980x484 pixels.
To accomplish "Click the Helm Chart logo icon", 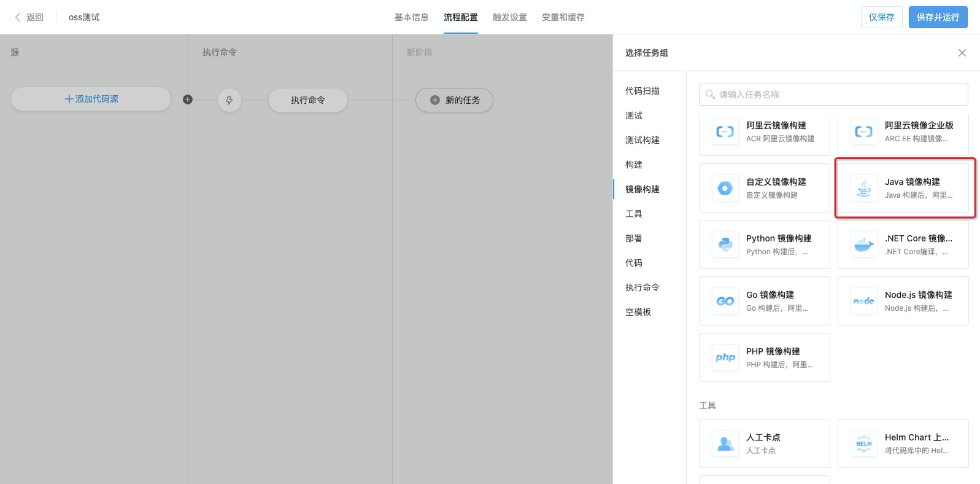I will point(864,443).
